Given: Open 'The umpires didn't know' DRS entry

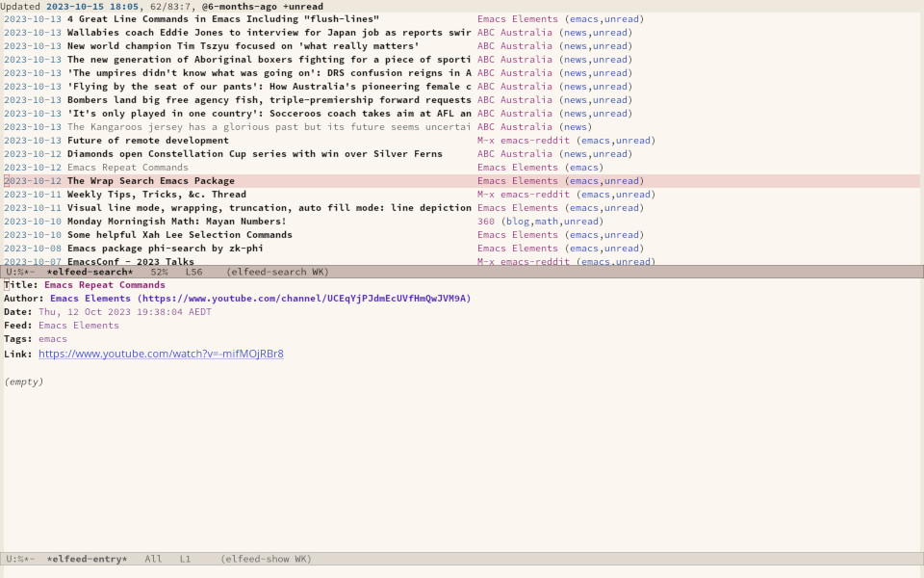Looking at the screenshot, I should click(269, 73).
